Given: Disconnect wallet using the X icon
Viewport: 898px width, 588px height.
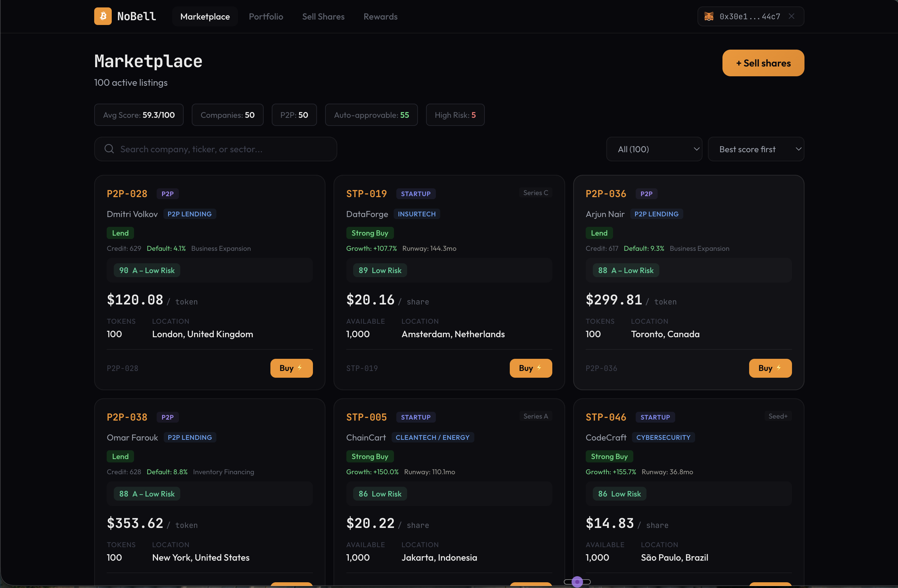Looking at the screenshot, I should [792, 16].
